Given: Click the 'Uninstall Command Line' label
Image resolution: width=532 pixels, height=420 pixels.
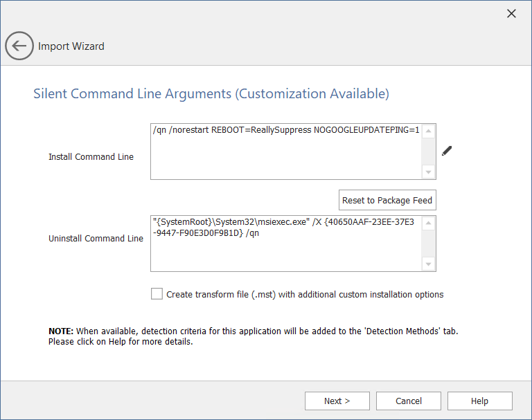Looking at the screenshot, I should tap(96, 239).
